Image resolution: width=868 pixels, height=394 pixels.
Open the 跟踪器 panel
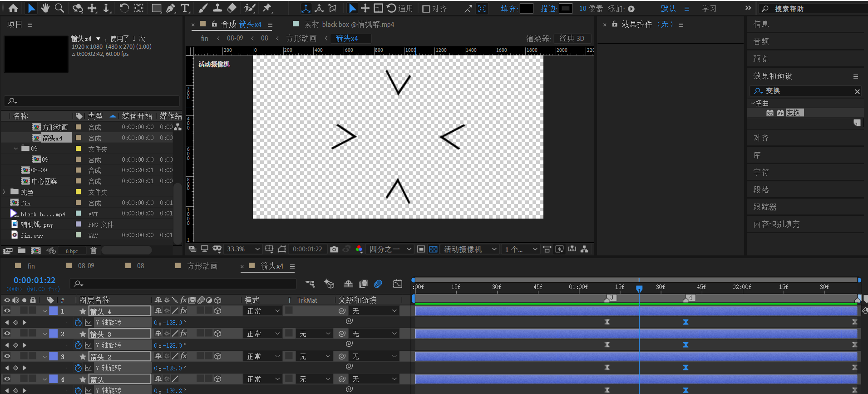[765, 207]
